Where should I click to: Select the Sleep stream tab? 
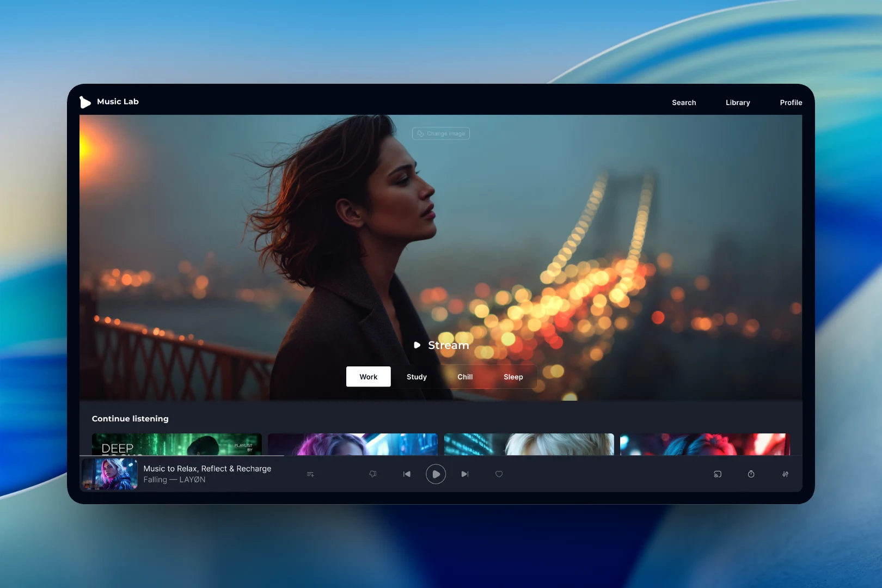(513, 377)
